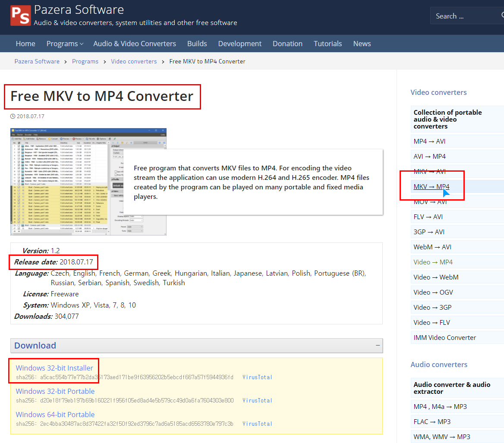The width and height of the screenshot is (504, 443).
Task: Click the Programs breadcrumb link
Action: tap(85, 61)
